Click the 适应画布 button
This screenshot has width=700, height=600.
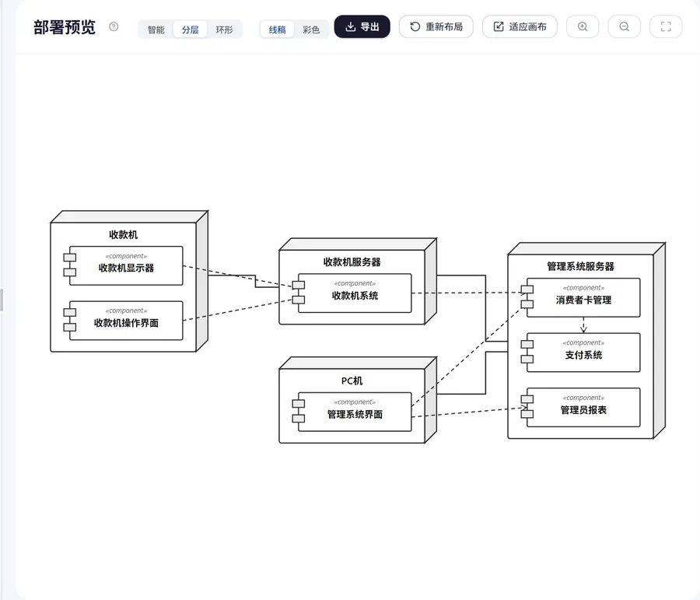(x=520, y=26)
